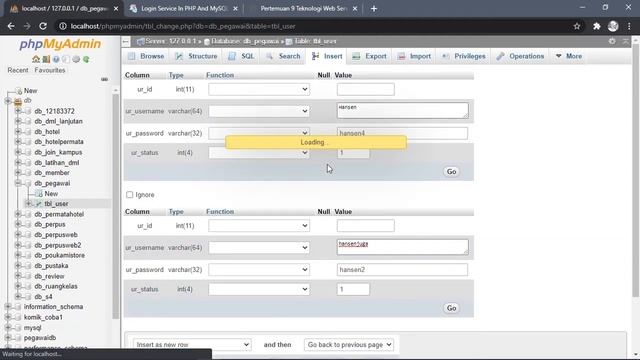Open the Export tab

coord(369,56)
